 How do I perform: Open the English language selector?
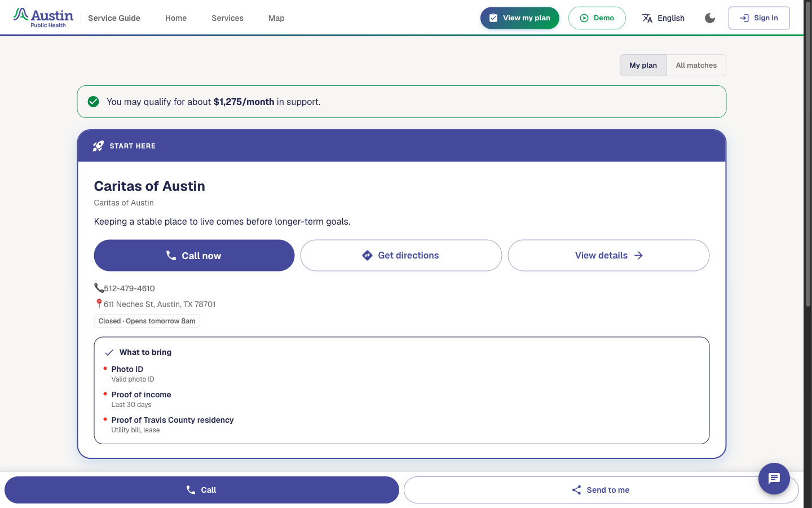[663, 18]
